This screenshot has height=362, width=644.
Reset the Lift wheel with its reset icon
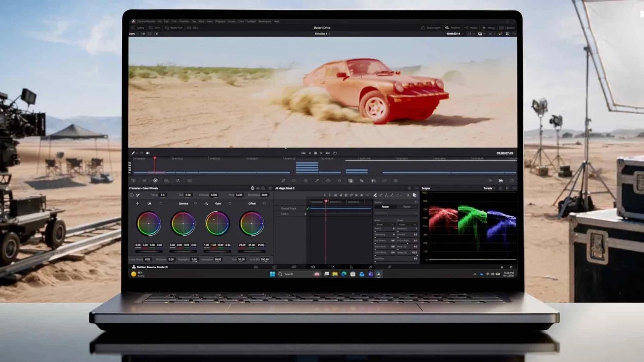click(x=161, y=203)
